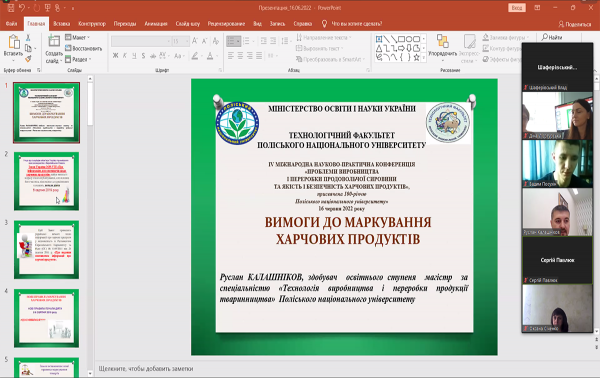The image size is (600, 378).
Task: Switch to the Вставка ribbon tab
Action: point(62,24)
